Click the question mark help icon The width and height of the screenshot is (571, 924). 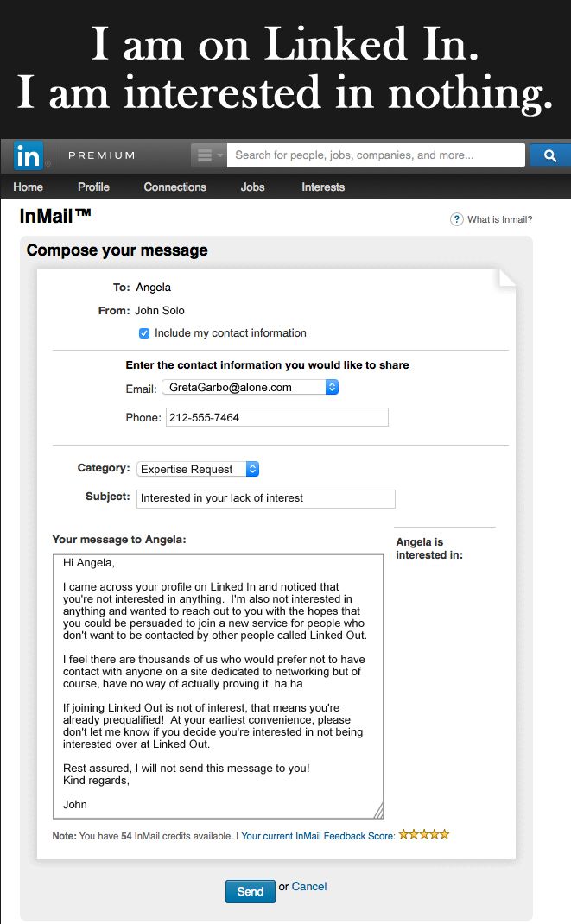(457, 219)
